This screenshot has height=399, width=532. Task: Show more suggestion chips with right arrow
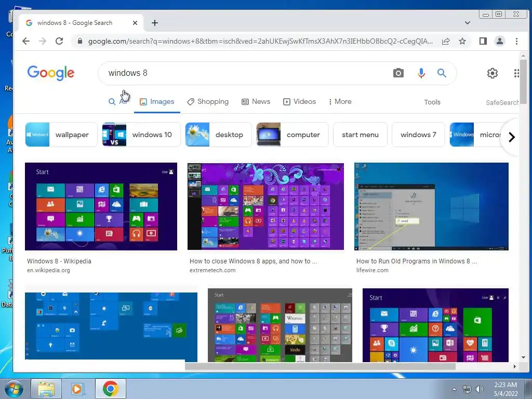[511, 137]
